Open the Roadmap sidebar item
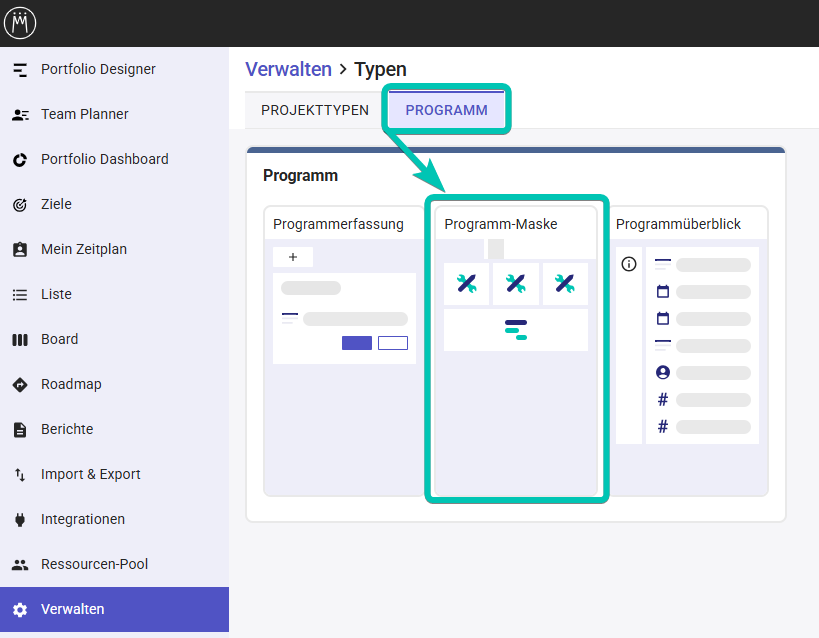Screen dimensions: 819x638 [x=71, y=384]
